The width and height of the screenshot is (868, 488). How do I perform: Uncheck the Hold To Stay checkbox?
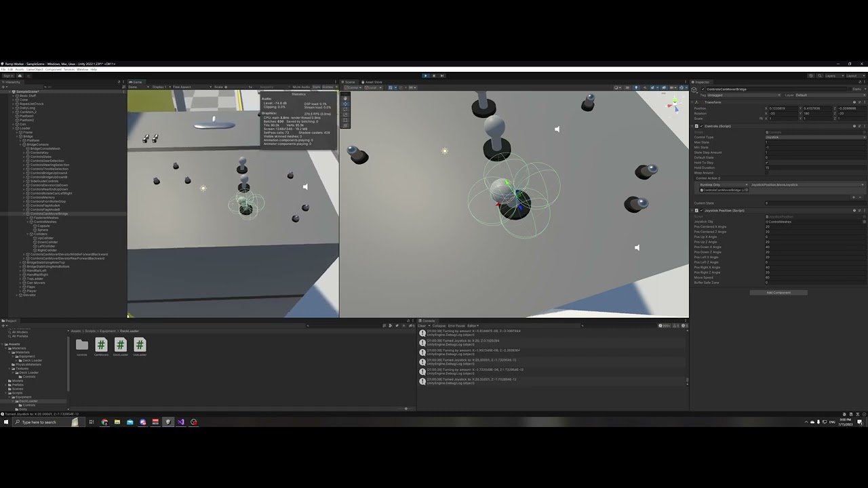click(767, 163)
